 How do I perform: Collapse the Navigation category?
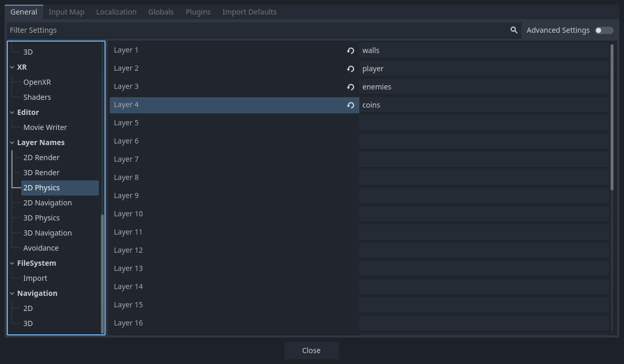(11, 293)
